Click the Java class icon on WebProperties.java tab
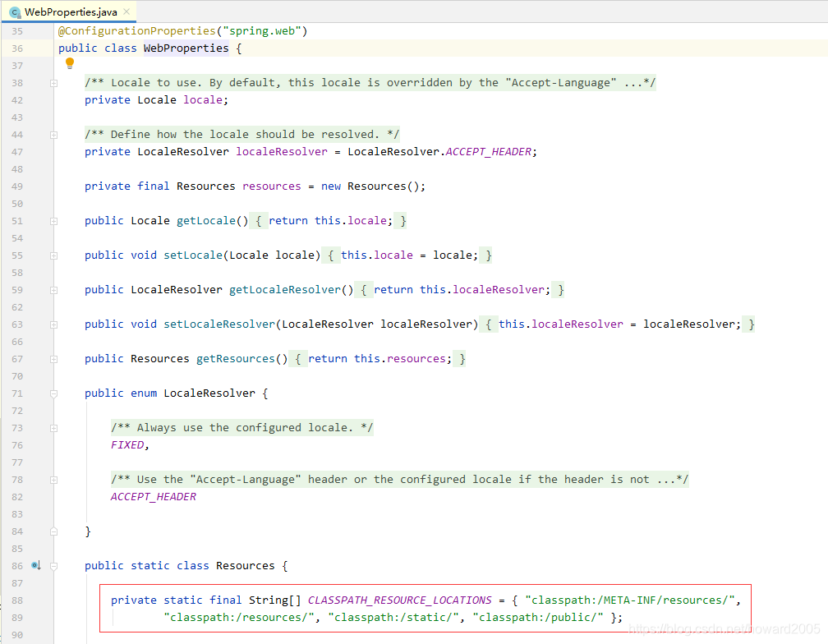The height and width of the screenshot is (644, 828). [x=16, y=12]
